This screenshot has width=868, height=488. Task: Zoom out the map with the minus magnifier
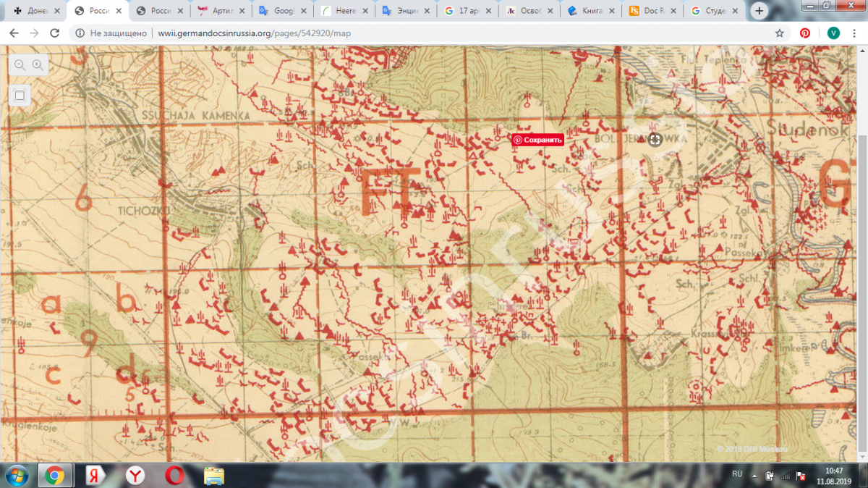(20, 65)
